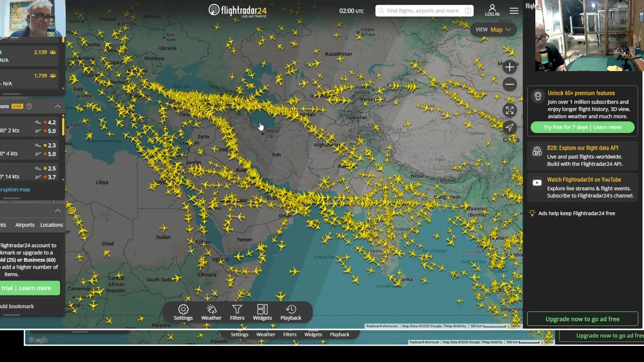Click the magnifier icon in search bar
Image resolution: width=644 pixels, height=362 pixels.
[x=381, y=11]
